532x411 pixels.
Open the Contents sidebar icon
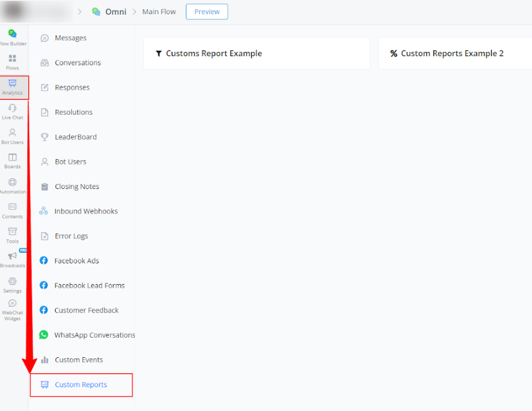click(x=12, y=207)
